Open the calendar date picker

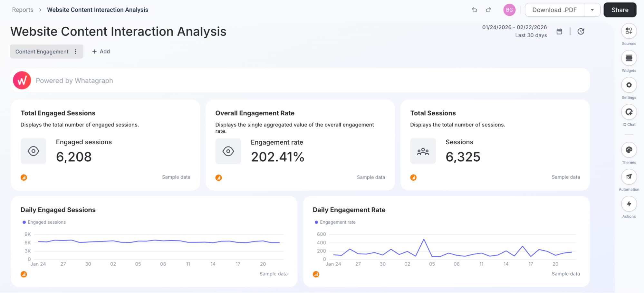click(x=559, y=31)
